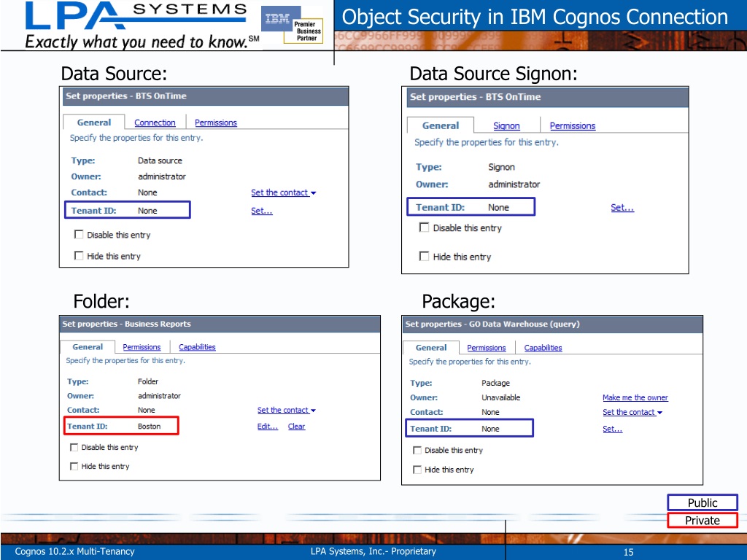
Task: Check Disable this entry in Data Source panel
Action: pos(79,234)
